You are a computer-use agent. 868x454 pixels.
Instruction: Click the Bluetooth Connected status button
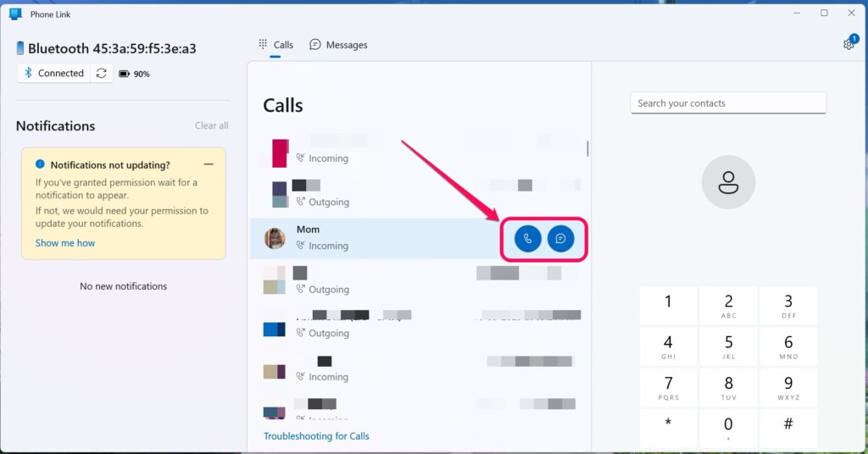coord(53,74)
